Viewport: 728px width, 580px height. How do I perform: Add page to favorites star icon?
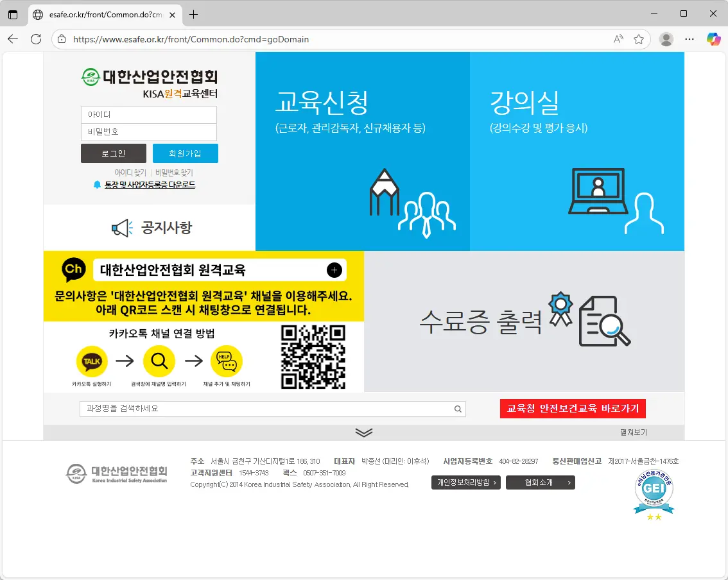(x=639, y=39)
